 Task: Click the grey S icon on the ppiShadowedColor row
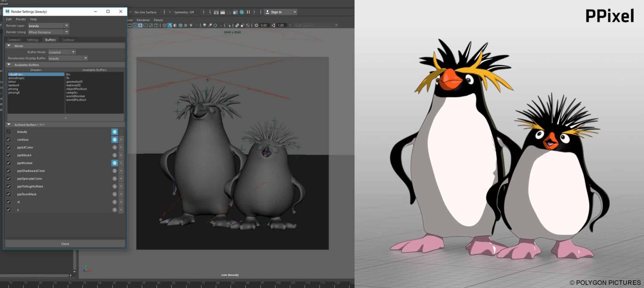114,171
